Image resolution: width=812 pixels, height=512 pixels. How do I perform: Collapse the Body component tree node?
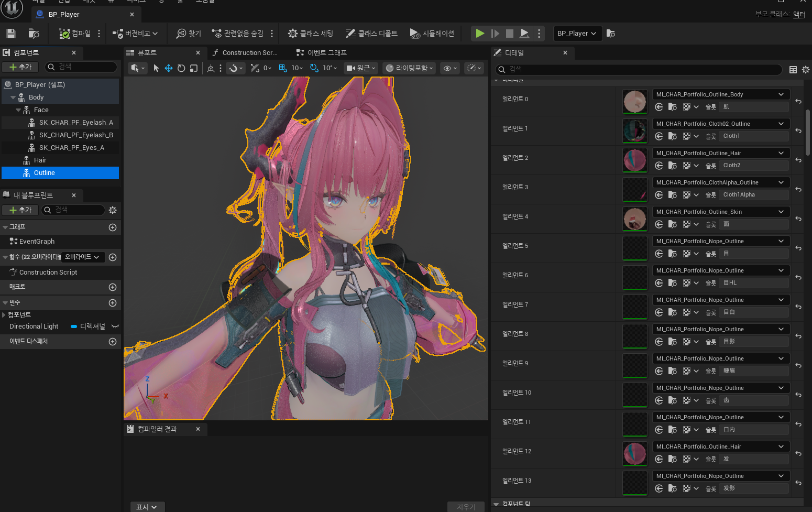(x=13, y=97)
